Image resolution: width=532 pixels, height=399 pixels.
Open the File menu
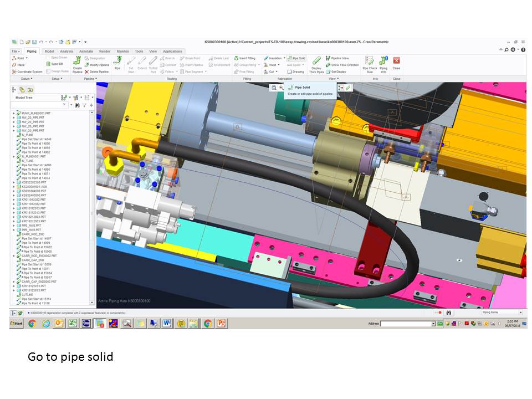[x=16, y=51]
